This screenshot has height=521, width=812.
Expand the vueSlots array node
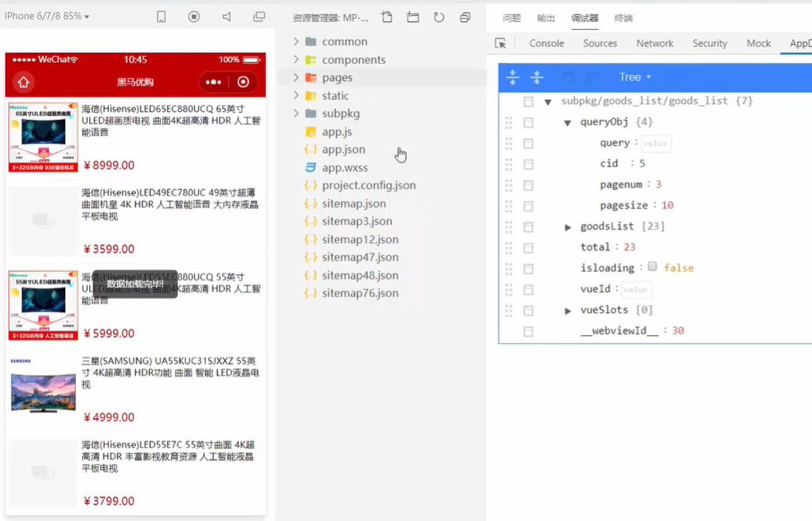click(568, 311)
